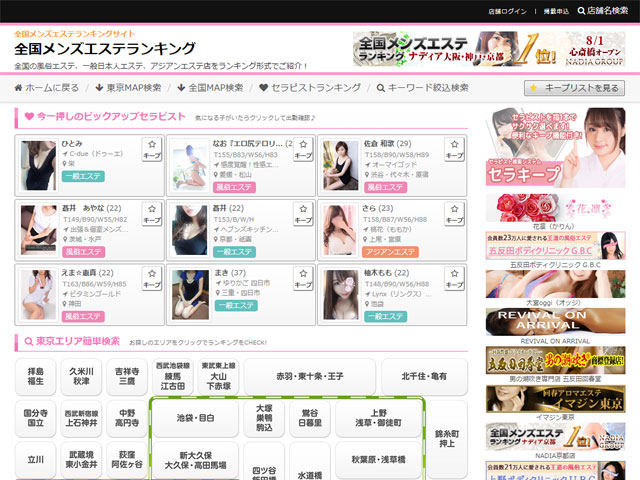Viewport: 640px width, 480px height.
Task: Click 風俗エステ tag on なお card
Action: (x=234, y=187)
